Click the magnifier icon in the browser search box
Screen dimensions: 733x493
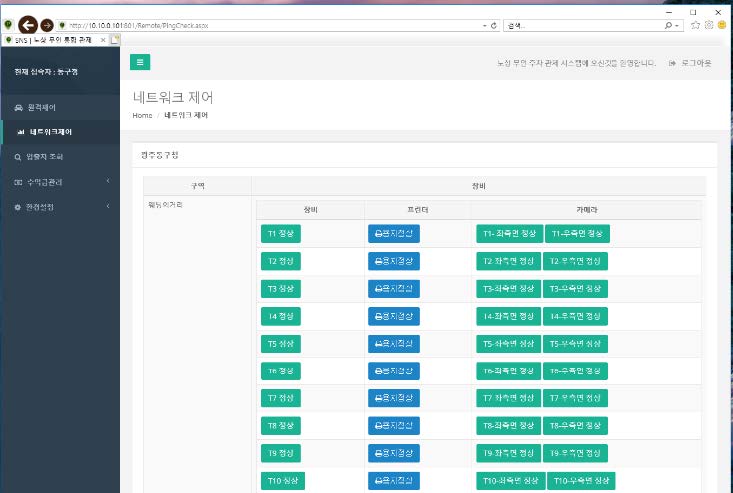[668, 24]
